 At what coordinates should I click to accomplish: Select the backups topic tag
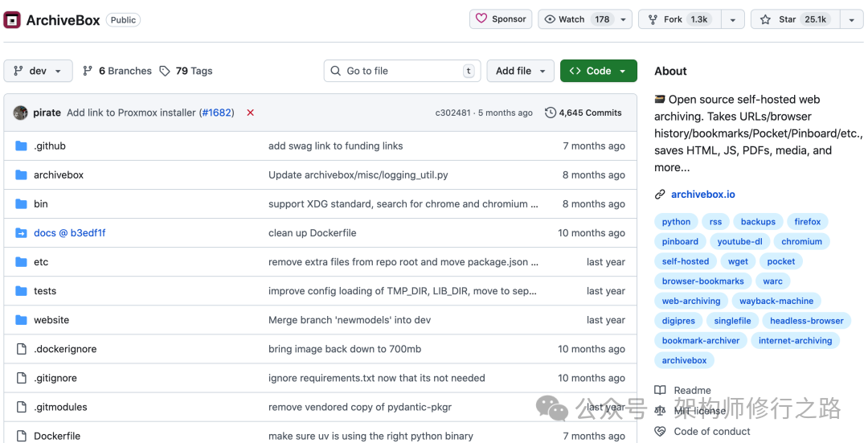[x=758, y=222]
